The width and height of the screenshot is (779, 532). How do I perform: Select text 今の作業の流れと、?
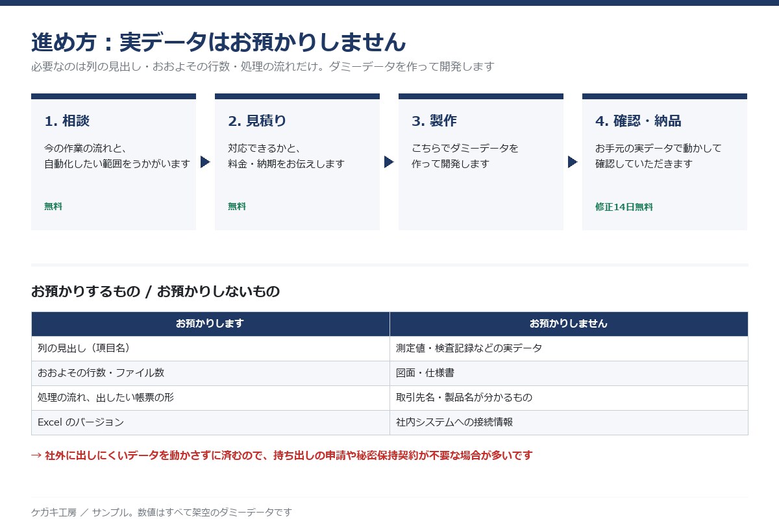tap(85, 148)
